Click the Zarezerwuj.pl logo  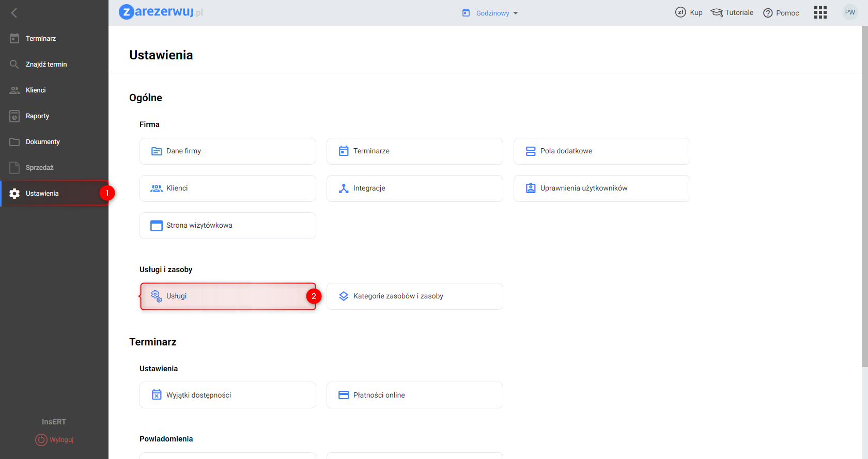coord(161,12)
